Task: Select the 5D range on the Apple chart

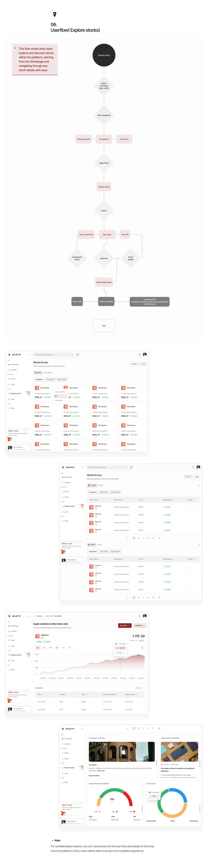Action: tap(44, 648)
